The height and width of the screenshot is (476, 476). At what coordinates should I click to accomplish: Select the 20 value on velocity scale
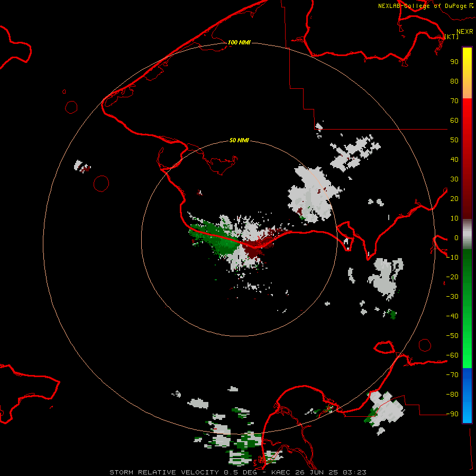pyautogui.click(x=454, y=198)
